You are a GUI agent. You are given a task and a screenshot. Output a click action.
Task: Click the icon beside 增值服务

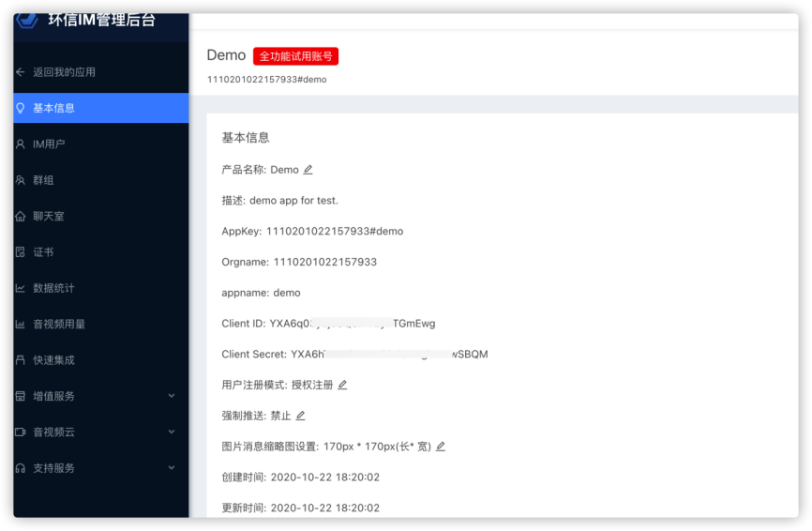pyautogui.click(x=21, y=396)
